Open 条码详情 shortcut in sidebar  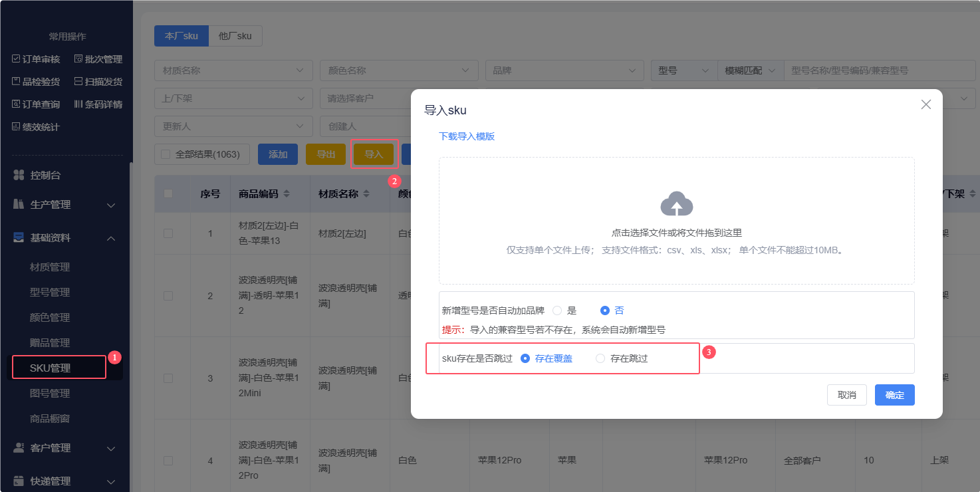click(98, 104)
